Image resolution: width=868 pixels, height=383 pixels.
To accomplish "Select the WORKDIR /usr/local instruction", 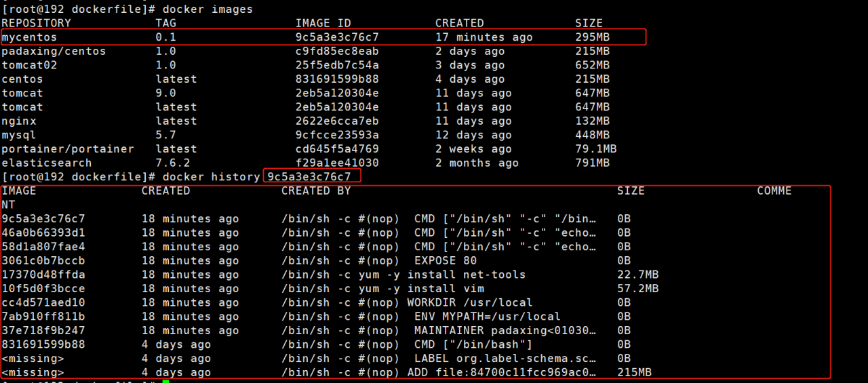I will pos(469,303).
